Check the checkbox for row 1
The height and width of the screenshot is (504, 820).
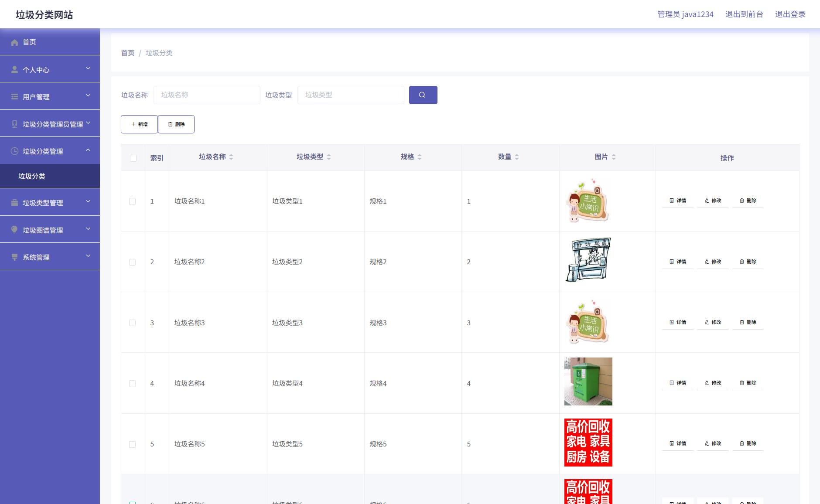(133, 201)
